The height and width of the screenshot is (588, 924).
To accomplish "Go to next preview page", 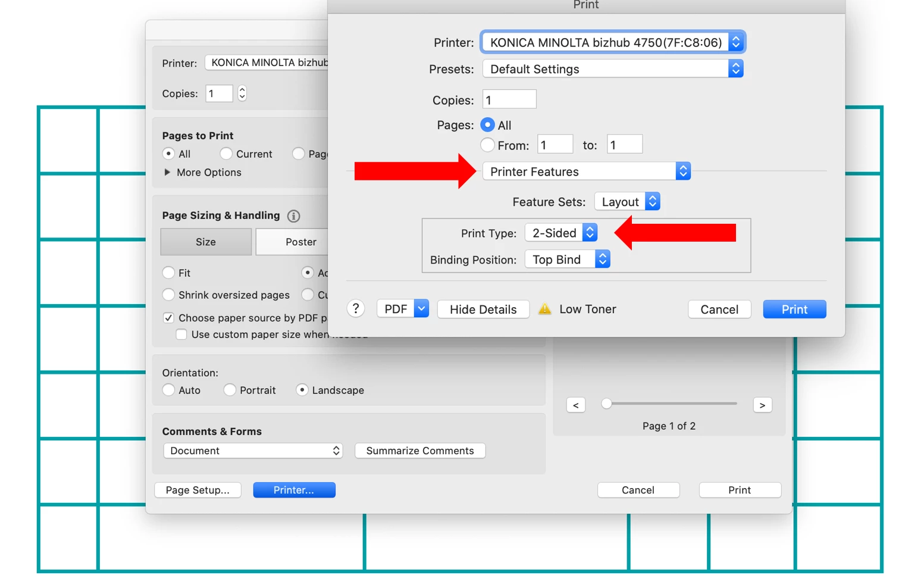I will 762,405.
